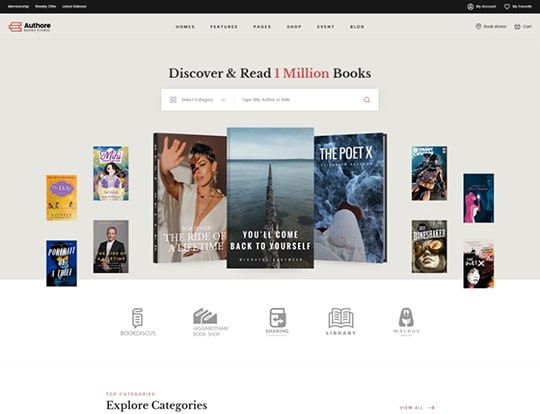
Task: Click the Sharing brand logo
Action: 277,322
